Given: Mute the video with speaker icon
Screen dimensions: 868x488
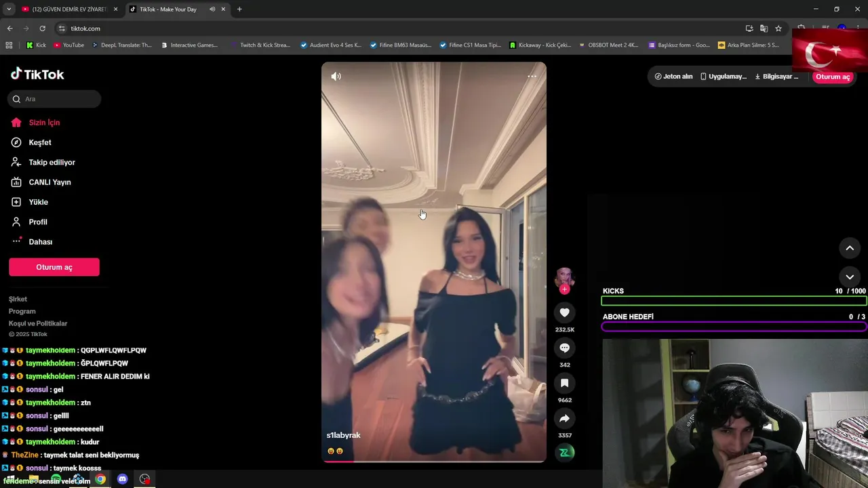Looking at the screenshot, I should pyautogui.click(x=336, y=77).
